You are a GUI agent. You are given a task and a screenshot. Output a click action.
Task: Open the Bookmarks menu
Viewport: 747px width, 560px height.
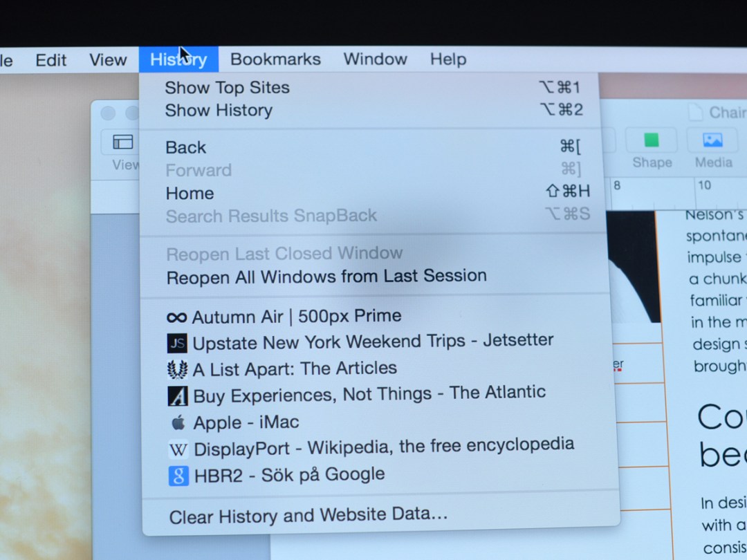275,59
